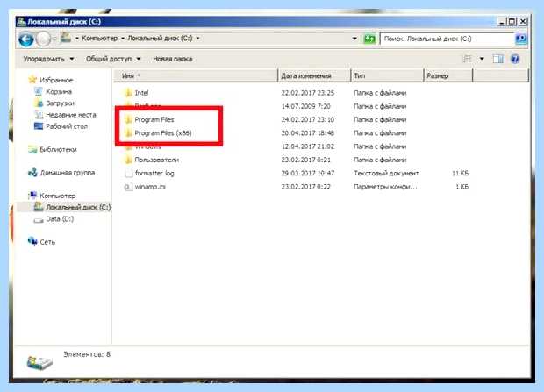Click the Intel folder icon
Image resolution: width=544 pixels, height=392 pixels.
tap(128, 93)
